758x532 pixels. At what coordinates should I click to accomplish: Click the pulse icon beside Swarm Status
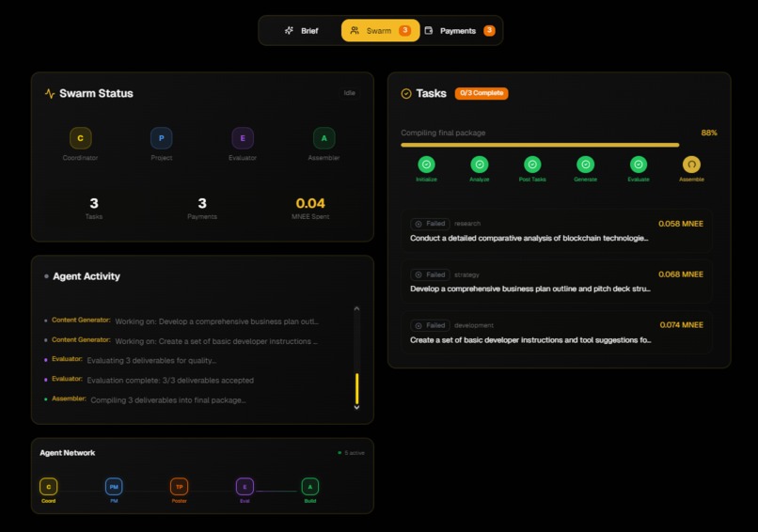coord(49,93)
